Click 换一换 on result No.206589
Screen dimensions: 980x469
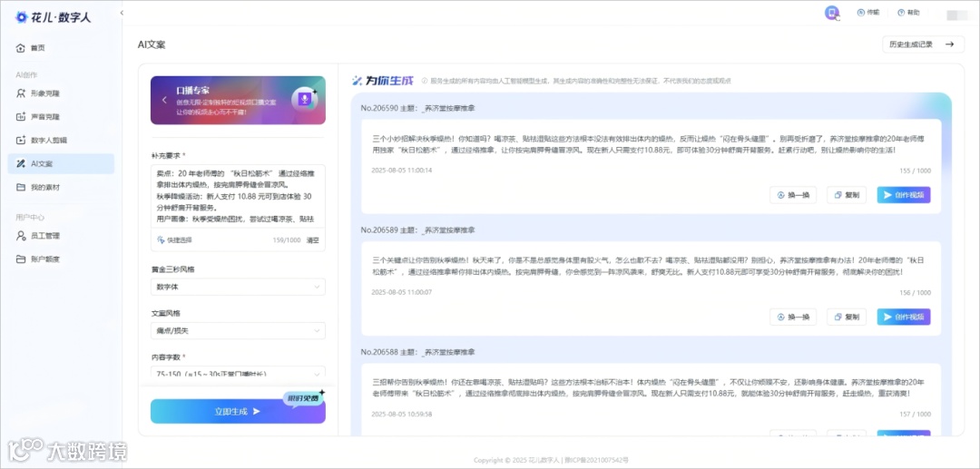793,318
